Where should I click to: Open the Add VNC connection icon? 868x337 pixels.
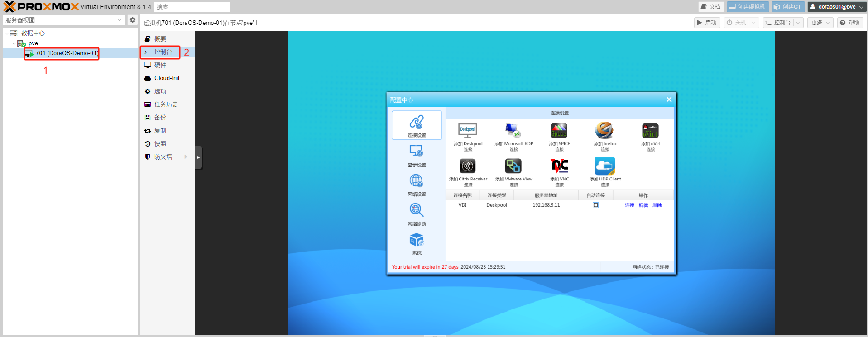pos(559,166)
